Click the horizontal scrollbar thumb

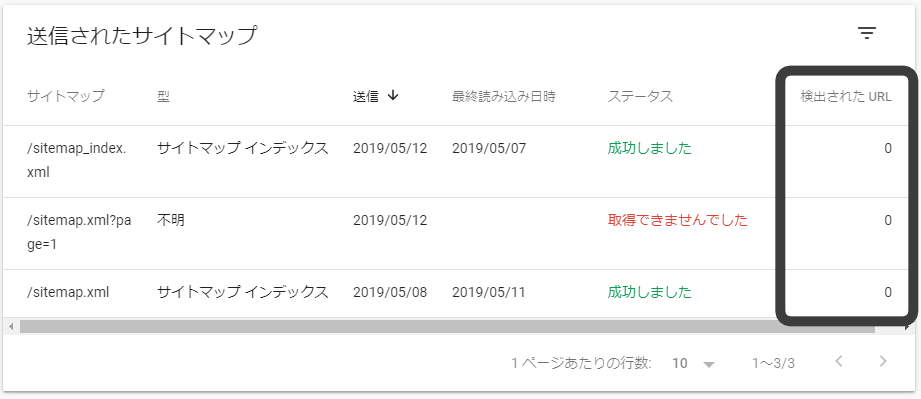coord(447,326)
